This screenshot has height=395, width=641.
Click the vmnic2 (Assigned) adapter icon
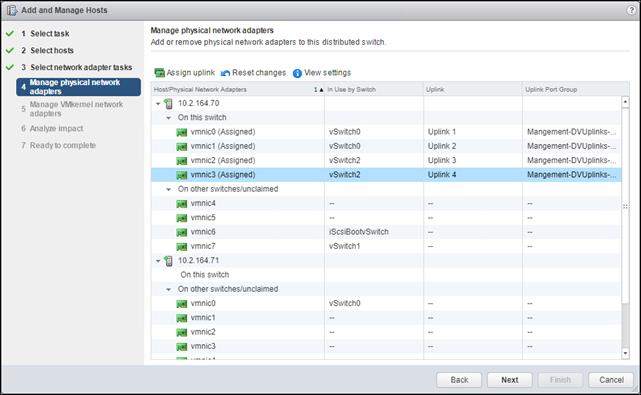182,161
